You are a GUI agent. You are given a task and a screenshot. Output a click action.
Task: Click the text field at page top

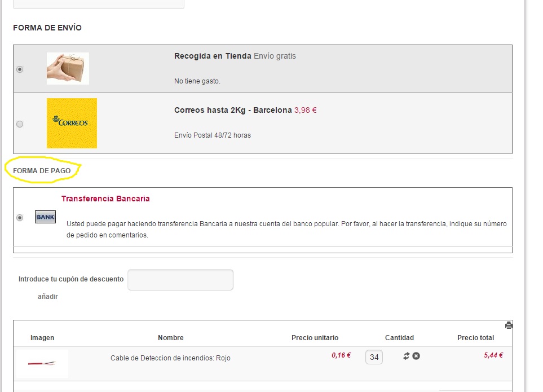pyautogui.click(x=99, y=4)
